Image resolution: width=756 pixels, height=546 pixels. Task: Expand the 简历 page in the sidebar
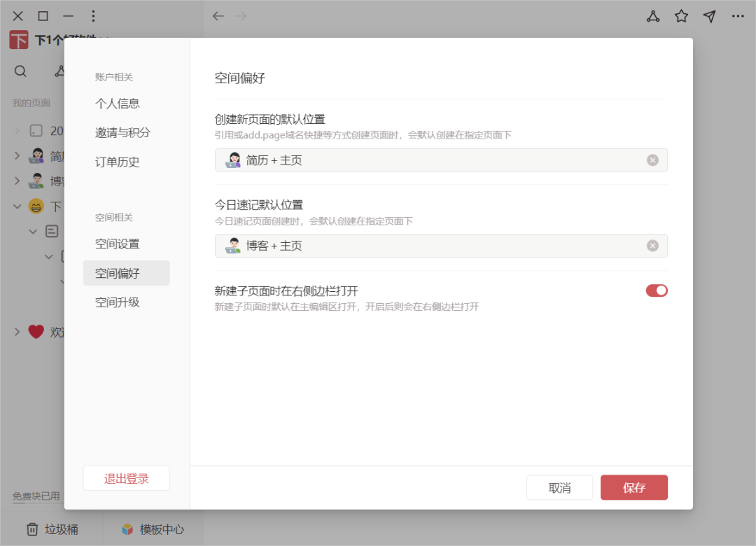tap(17, 155)
